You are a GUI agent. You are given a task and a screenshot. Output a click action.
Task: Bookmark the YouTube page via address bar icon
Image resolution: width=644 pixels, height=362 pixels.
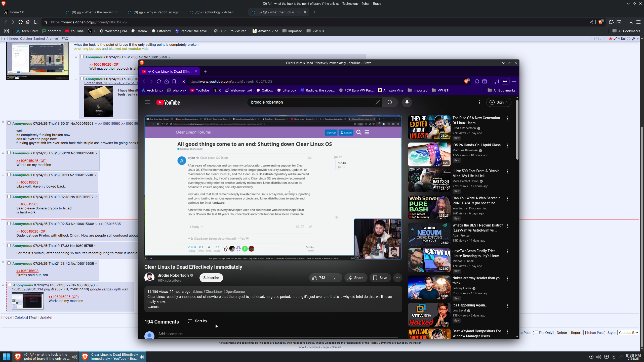coord(174,81)
